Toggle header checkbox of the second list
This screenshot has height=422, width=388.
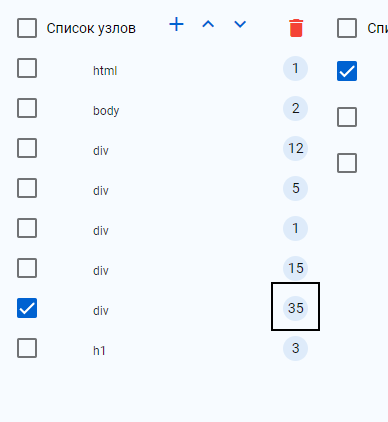pos(347,28)
